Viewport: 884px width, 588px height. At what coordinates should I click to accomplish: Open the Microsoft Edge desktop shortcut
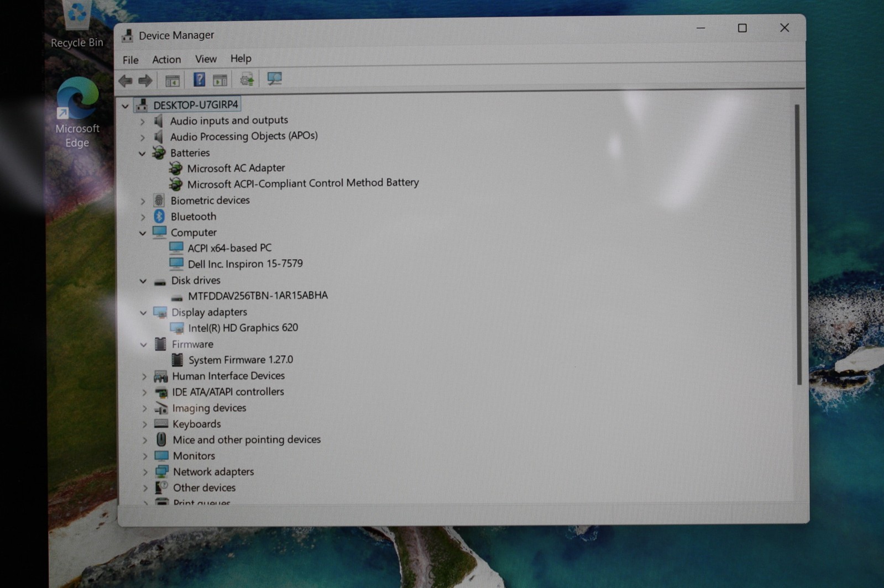[x=77, y=113]
